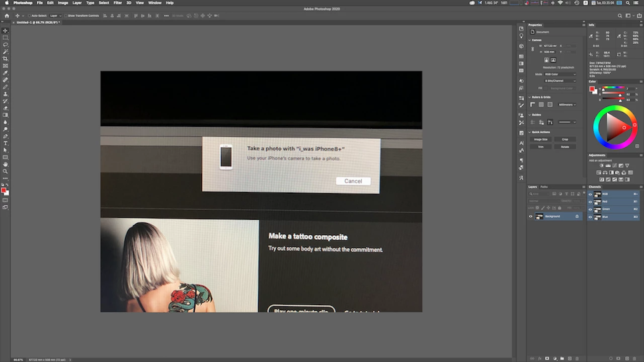Toggle visibility of Blue channel
Viewport: 644px width, 362px height.
pyautogui.click(x=590, y=217)
